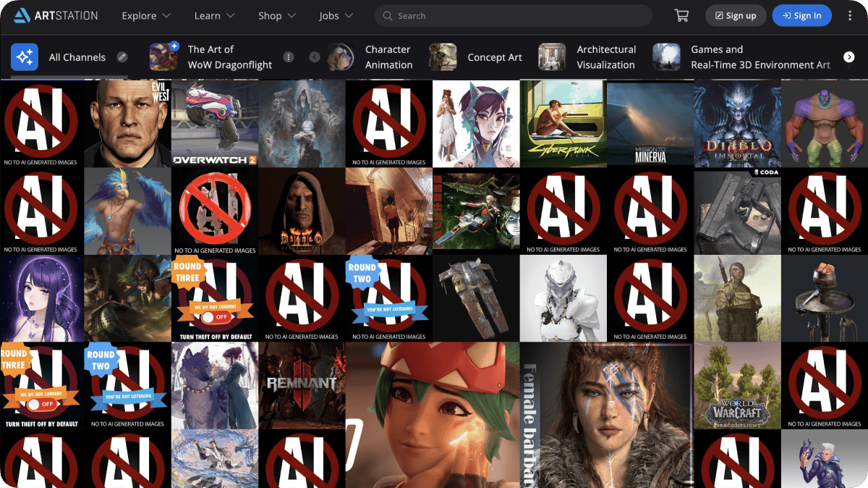Expand the Jobs dropdown menu
The height and width of the screenshot is (488, 868).
point(336,15)
